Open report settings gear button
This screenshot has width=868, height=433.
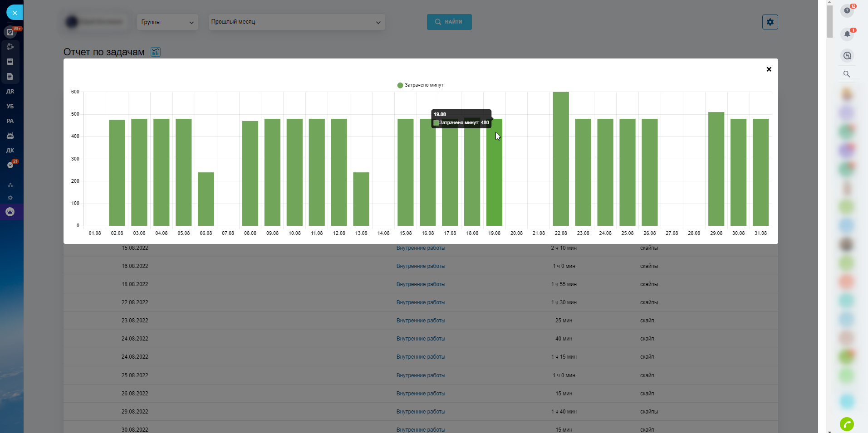click(770, 22)
